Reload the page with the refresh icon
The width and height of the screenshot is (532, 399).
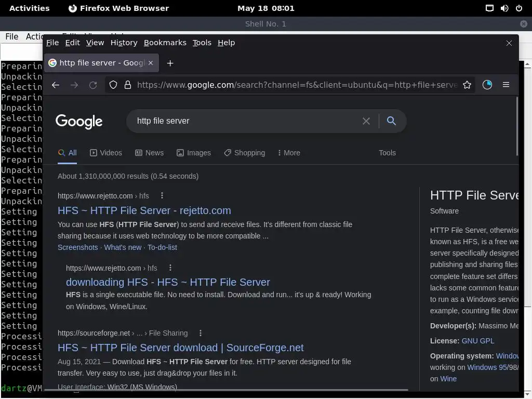pos(93,85)
